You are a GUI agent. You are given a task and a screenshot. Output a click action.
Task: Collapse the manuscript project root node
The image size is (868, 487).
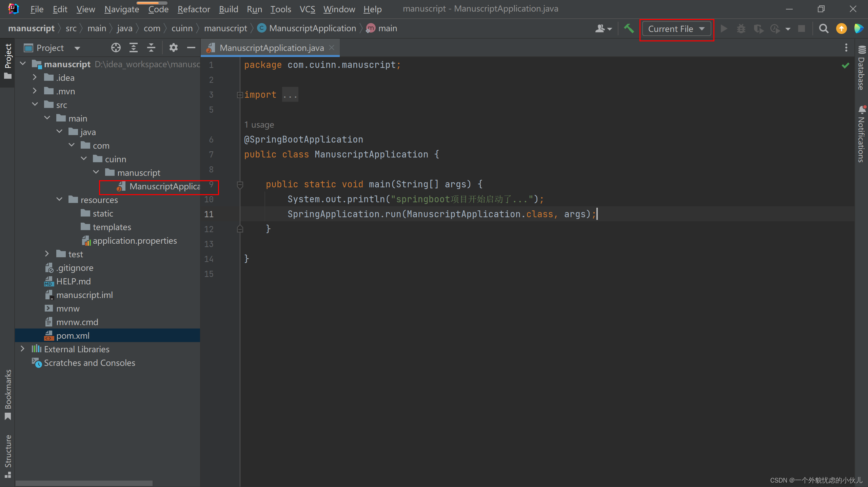(23, 64)
